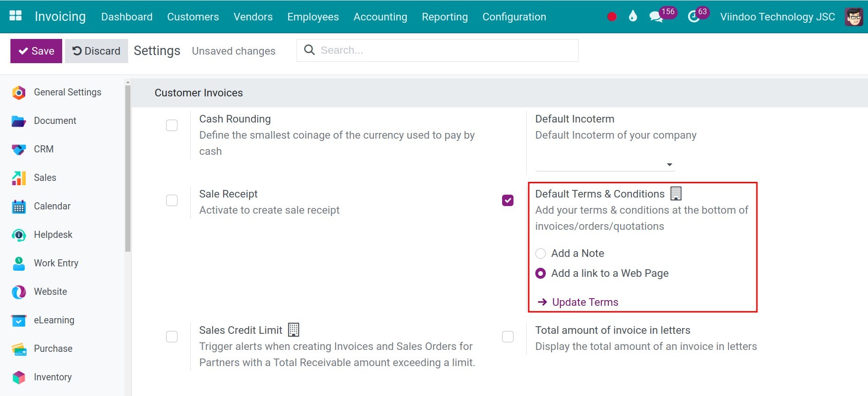
Task: Open the Employees menu
Action: (313, 17)
